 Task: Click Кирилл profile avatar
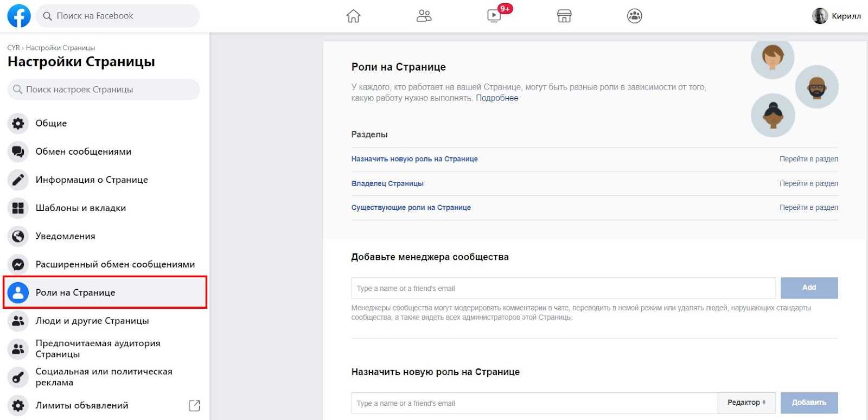[x=820, y=16]
